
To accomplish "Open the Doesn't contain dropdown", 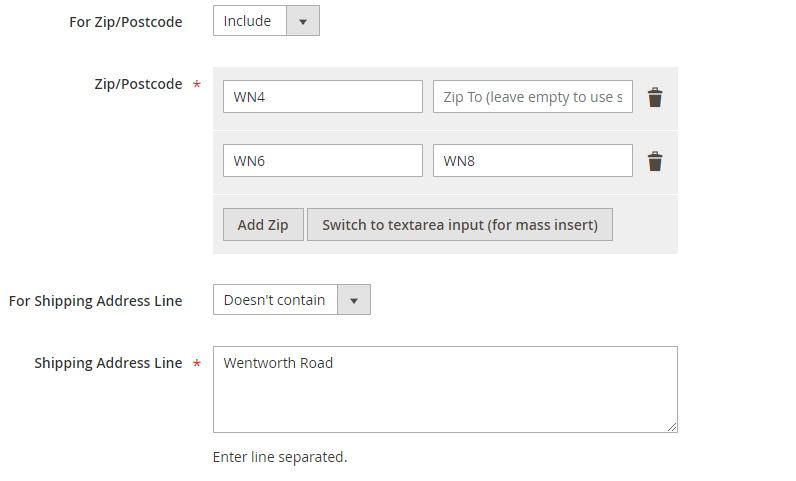I will [275, 300].
